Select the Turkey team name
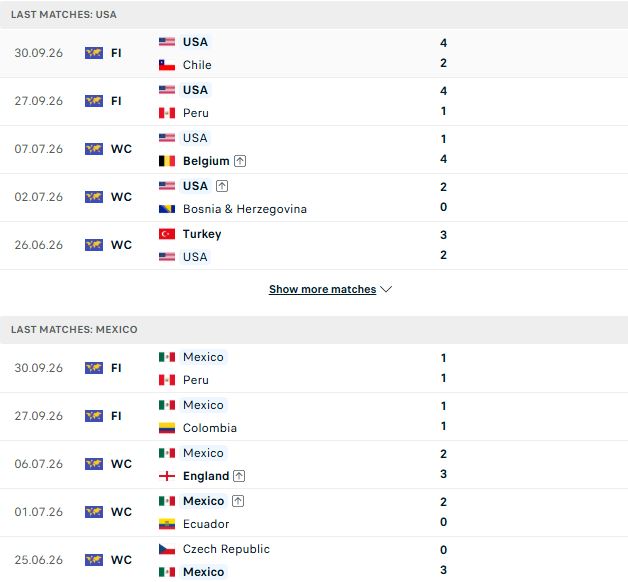628x582 pixels. (x=202, y=234)
